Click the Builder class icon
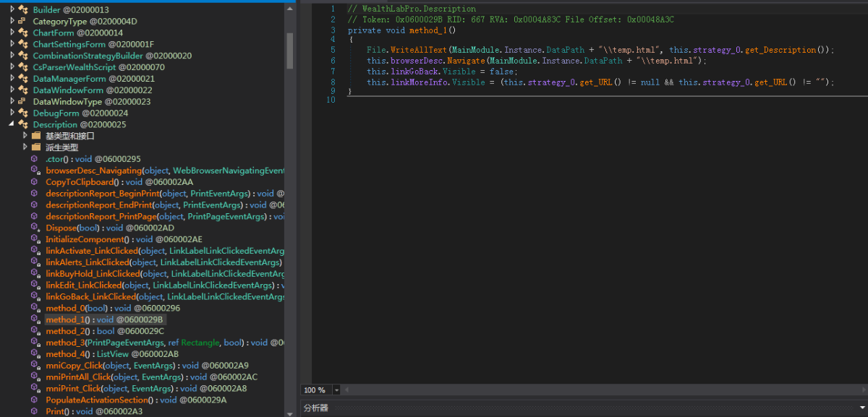This screenshot has height=417, width=868. 23,9
